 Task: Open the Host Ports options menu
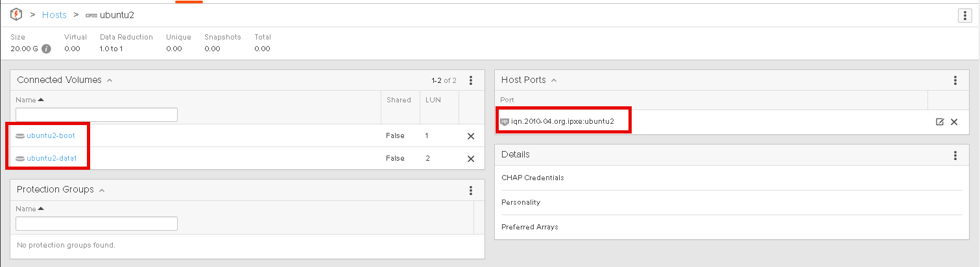(x=955, y=80)
